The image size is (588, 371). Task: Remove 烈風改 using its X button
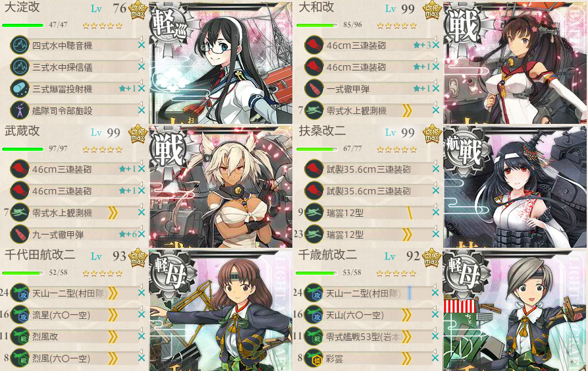(142, 337)
